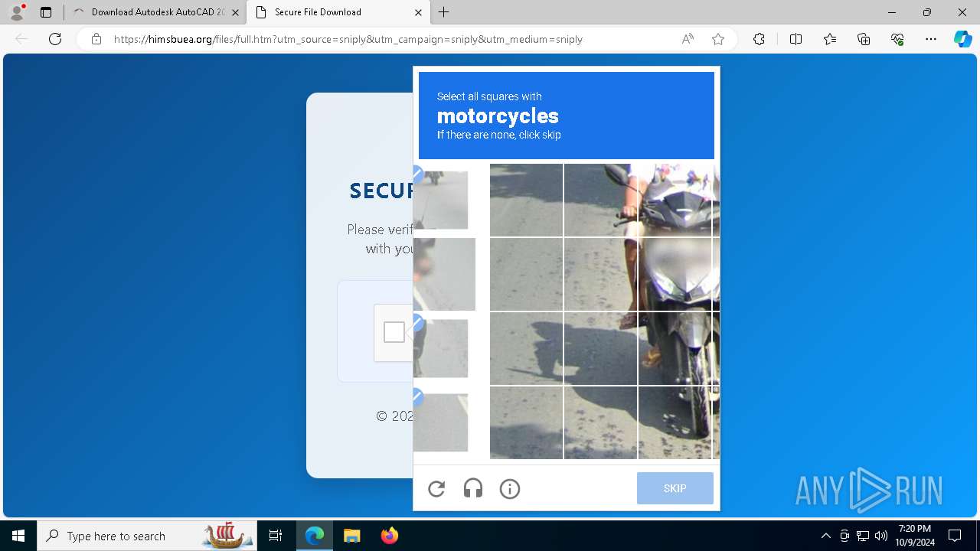Open Copilot sidebar
980x551 pixels.
tap(962, 39)
